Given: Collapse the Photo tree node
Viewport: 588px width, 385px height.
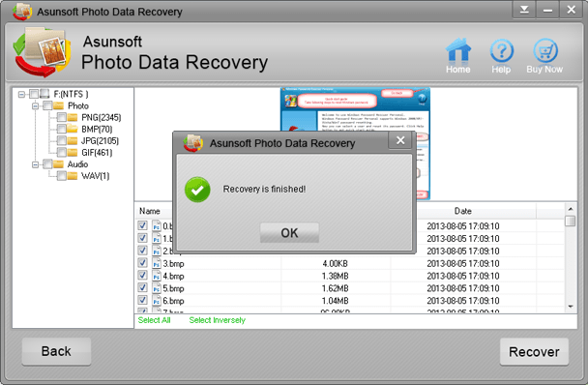Looking at the screenshot, I should 35,106.
